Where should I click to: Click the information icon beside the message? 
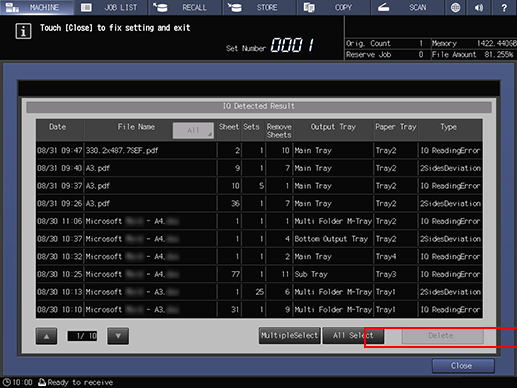23,31
